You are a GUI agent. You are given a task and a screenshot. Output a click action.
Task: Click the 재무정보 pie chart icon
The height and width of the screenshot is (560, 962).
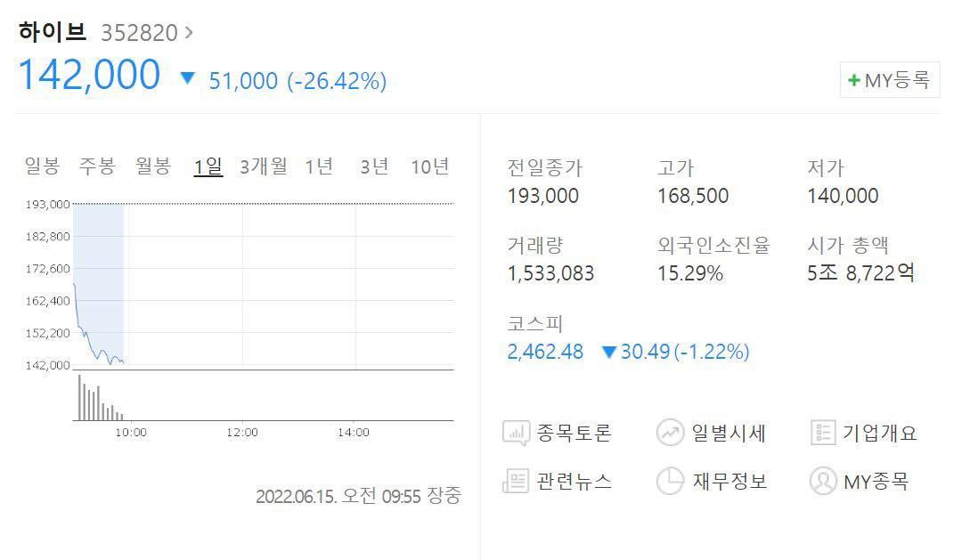pos(670,482)
